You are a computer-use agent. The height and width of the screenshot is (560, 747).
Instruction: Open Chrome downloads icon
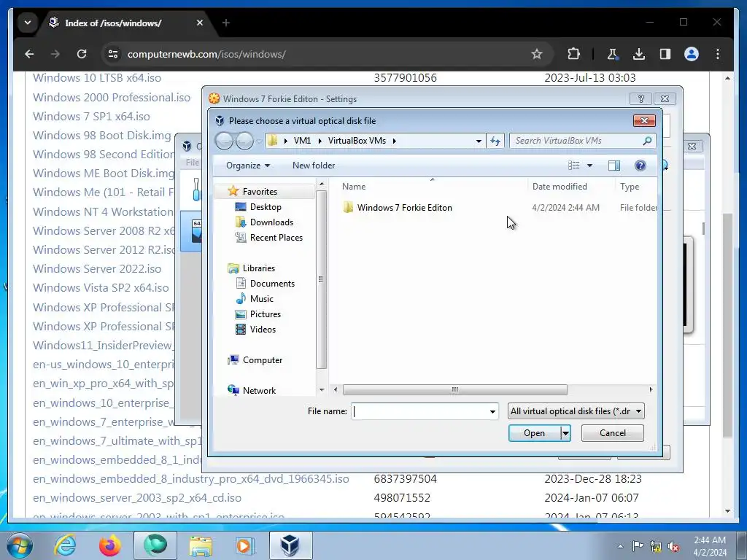[639, 54]
